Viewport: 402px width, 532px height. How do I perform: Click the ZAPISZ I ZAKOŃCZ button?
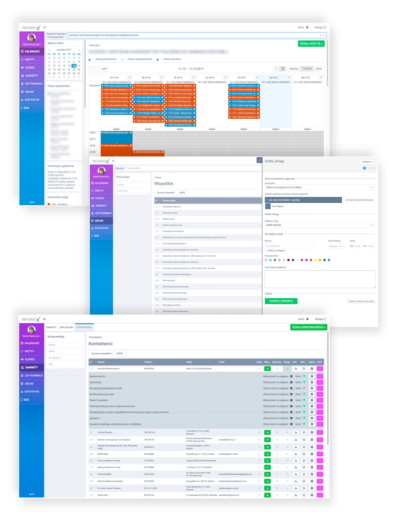tap(281, 301)
